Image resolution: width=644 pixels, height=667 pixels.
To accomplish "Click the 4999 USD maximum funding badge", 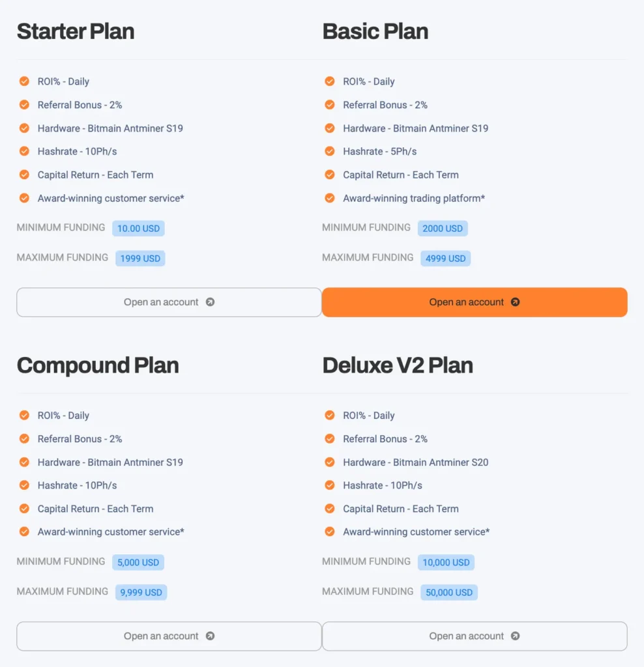I will pos(445,259).
